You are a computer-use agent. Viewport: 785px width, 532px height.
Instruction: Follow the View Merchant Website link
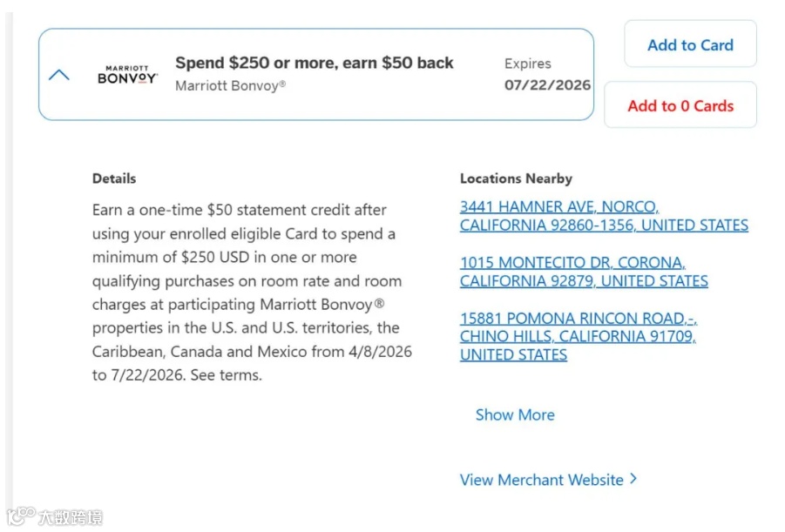tap(541, 480)
